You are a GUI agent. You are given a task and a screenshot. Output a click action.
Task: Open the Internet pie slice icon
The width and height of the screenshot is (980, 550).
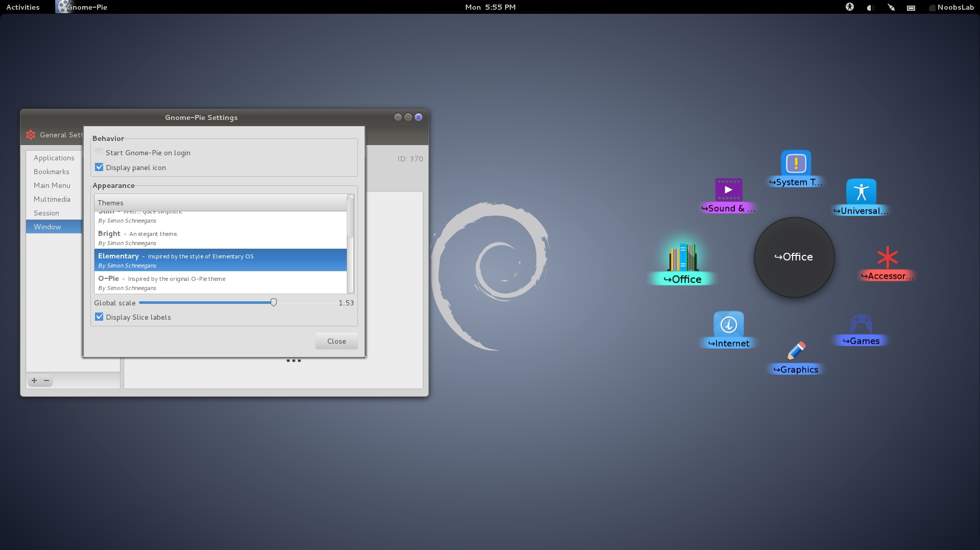(729, 324)
